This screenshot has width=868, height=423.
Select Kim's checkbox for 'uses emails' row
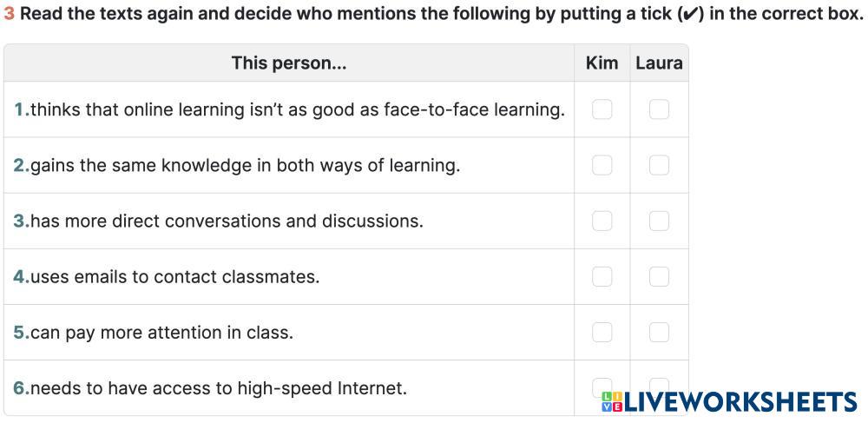click(x=602, y=276)
